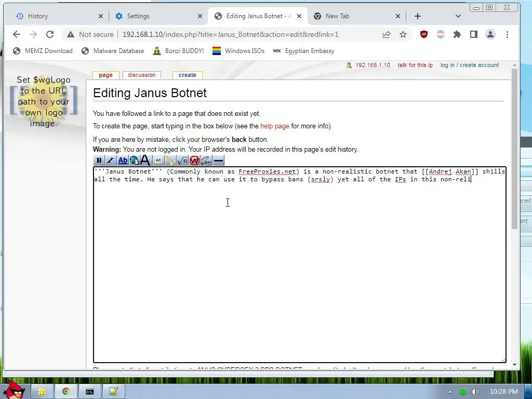Viewport: 532px width, 399px height.
Task: Select the wiki page tab
Action: coord(105,75)
